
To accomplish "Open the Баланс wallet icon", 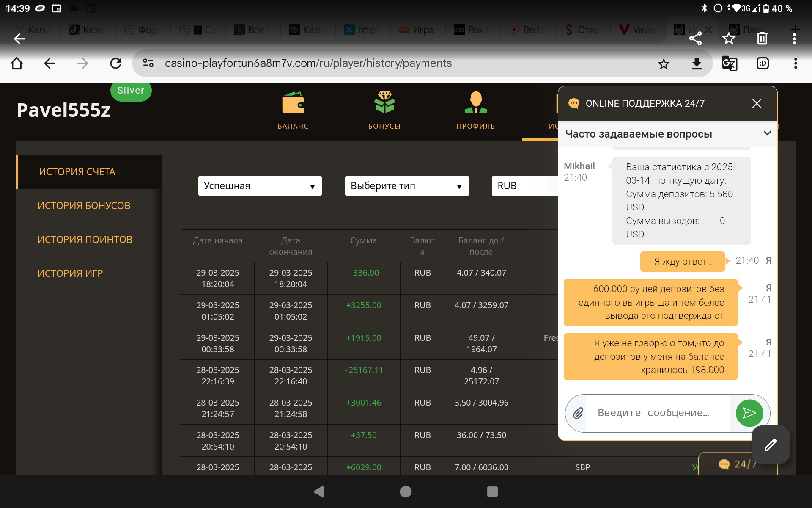I will [x=293, y=103].
